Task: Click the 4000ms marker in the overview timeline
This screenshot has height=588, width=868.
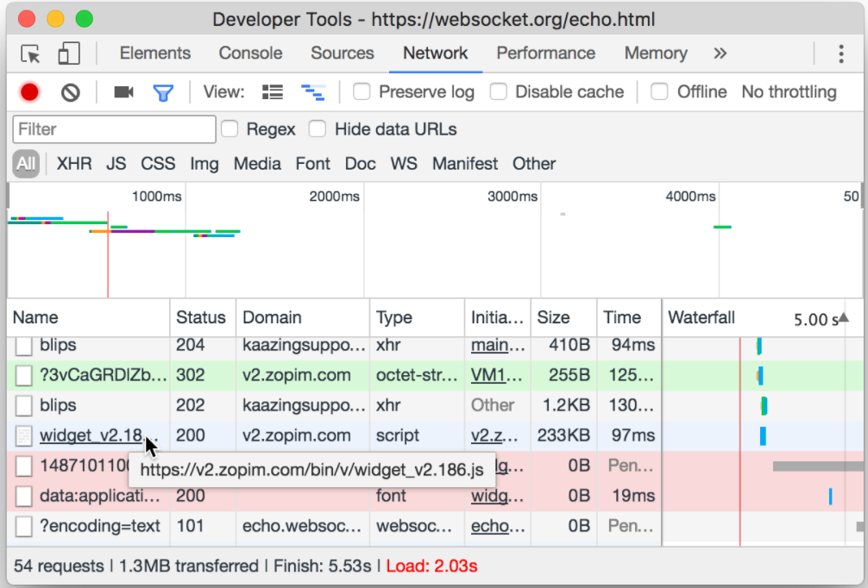Action: (x=690, y=197)
